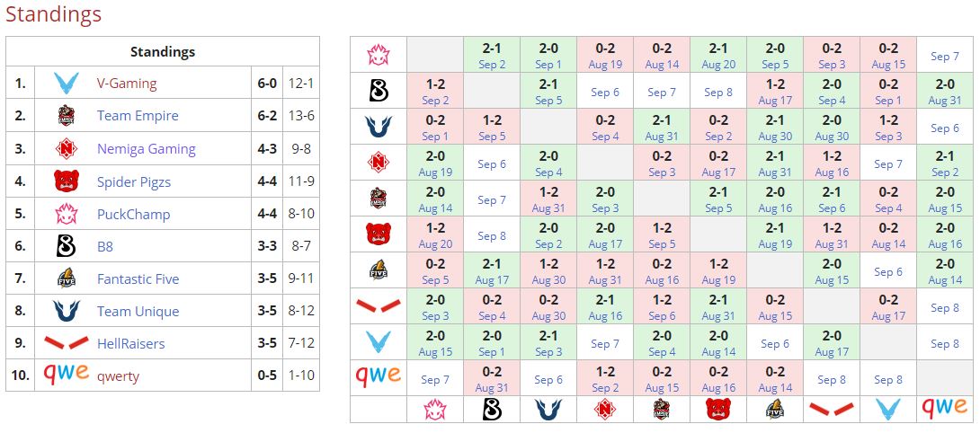Viewport: 980px width, 433px height.
Task: Open the Team Unique link in standings
Action: point(138,311)
